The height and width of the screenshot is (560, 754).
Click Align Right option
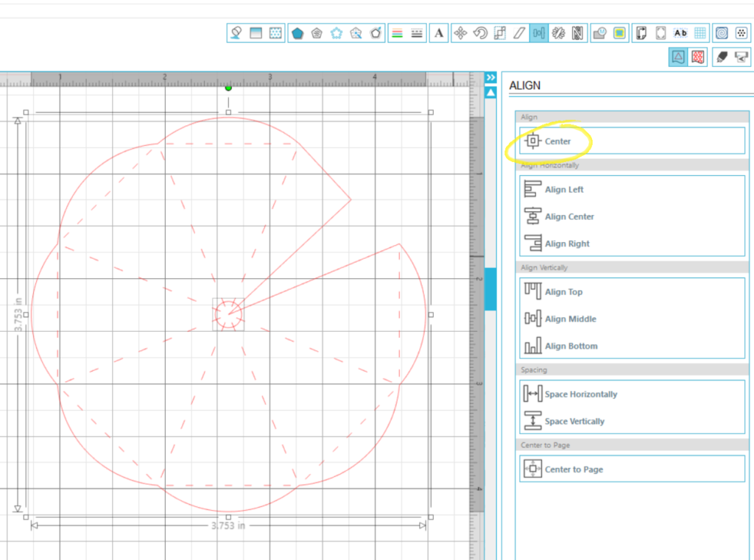pyautogui.click(x=566, y=244)
